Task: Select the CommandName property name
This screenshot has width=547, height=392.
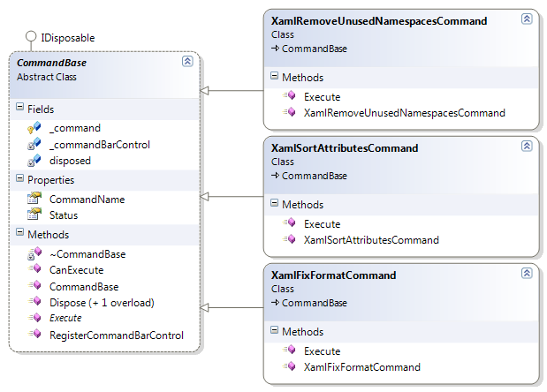Action: tap(87, 200)
